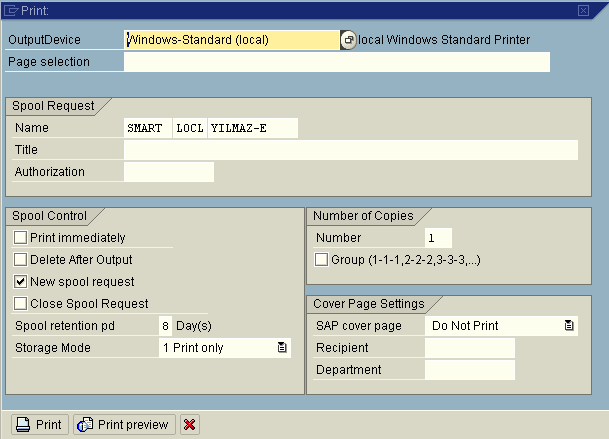Screen dimensions: 609x439
Task: Click the Print dialog title icon
Action: [x=10, y=10]
